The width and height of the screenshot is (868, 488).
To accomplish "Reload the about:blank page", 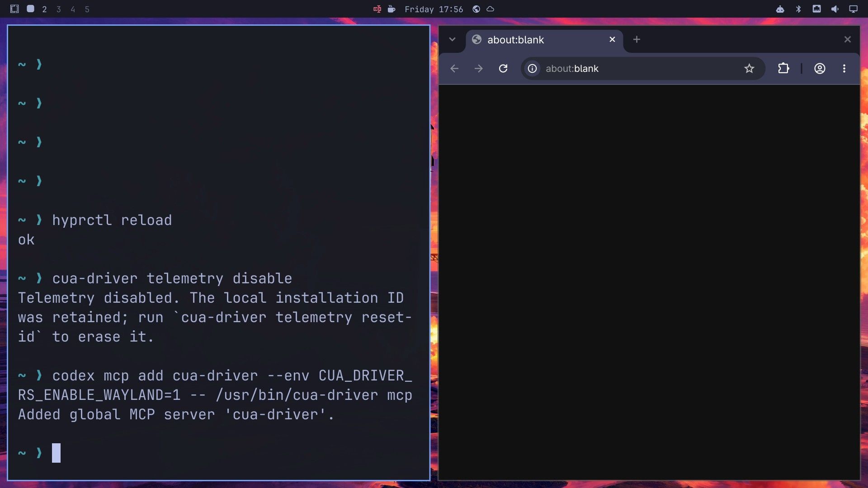I will [x=503, y=68].
